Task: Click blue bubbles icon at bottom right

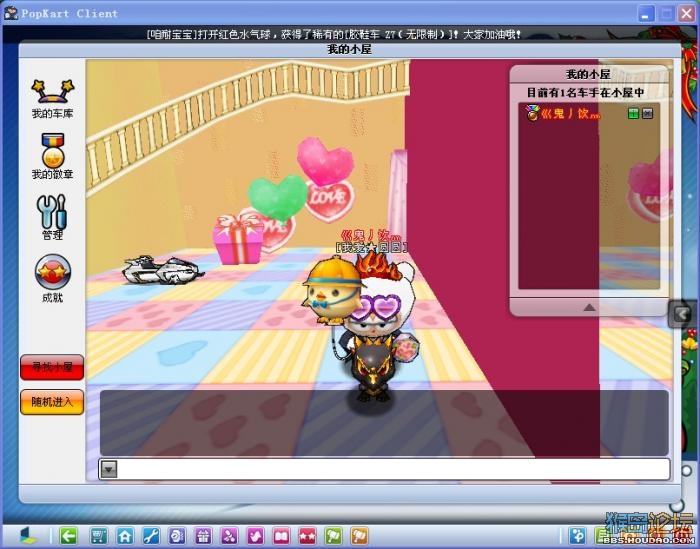Action: point(577,536)
